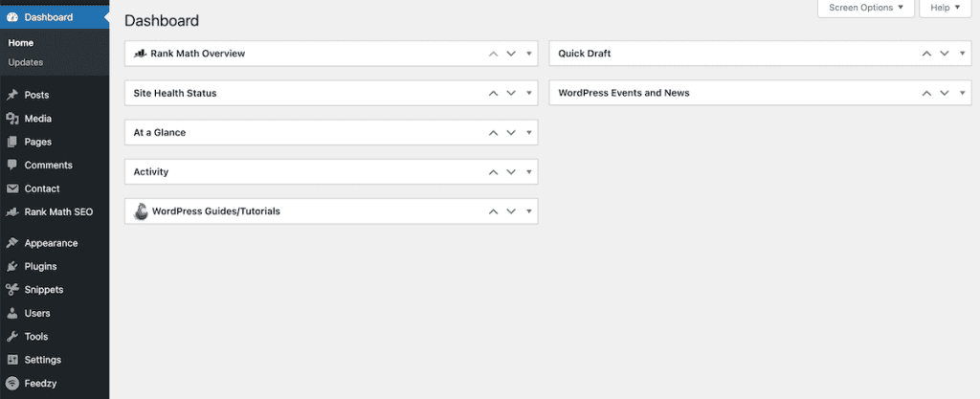Move WordPress Guides/Tutorials widget up

[493, 211]
